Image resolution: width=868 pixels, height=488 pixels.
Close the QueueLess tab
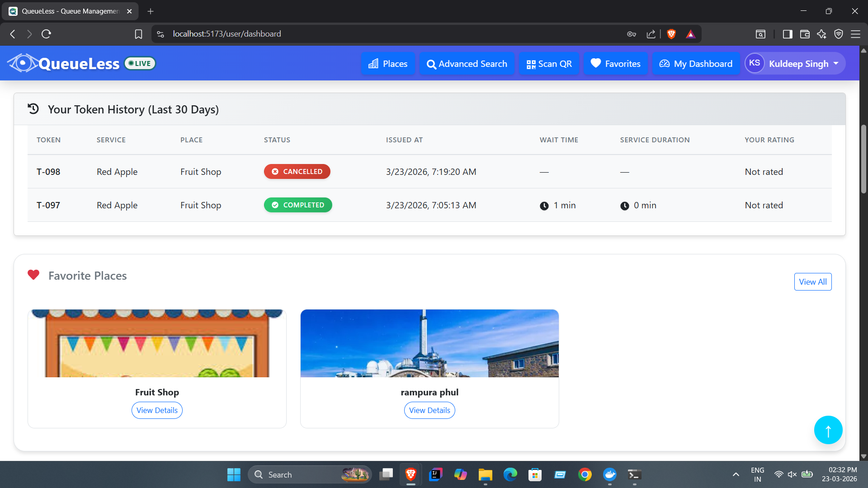(129, 11)
